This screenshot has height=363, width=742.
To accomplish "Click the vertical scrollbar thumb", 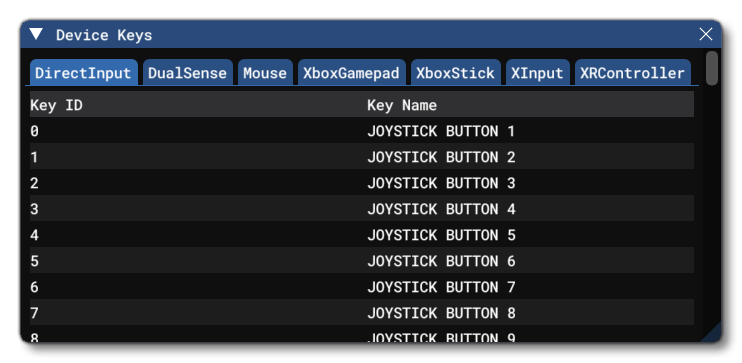I will click(x=712, y=68).
